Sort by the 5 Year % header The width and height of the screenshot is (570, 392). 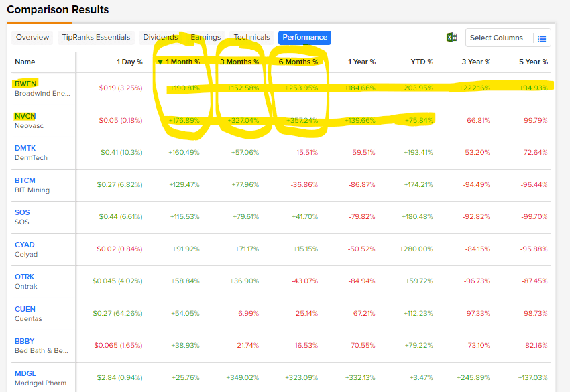click(x=532, y=62)
